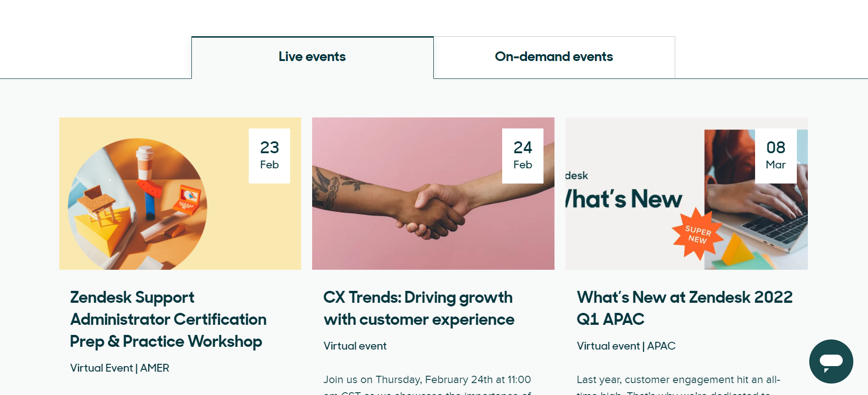Open What's New at Zendesk 2022 Q1 APAC

click(684, 308)
